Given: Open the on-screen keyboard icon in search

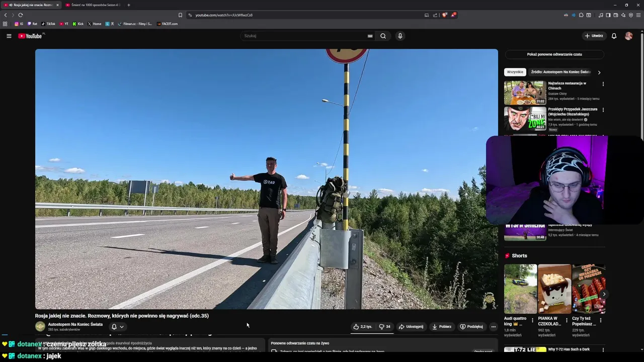Looking at the screenshot, I should (370, 36).
